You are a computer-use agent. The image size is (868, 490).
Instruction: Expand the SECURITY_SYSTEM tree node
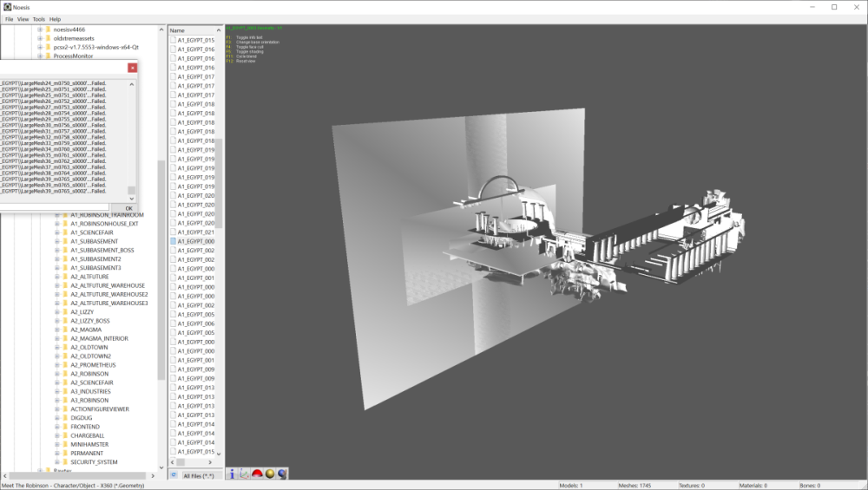click(57, 462)
